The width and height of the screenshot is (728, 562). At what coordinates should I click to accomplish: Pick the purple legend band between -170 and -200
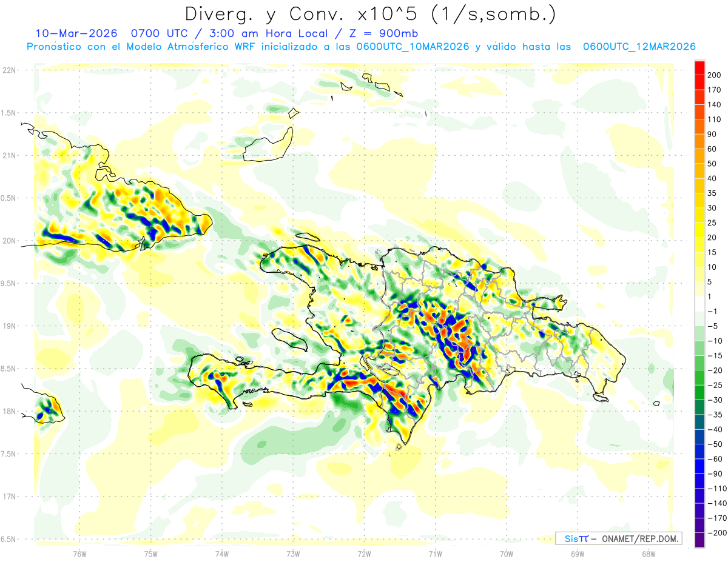point(699,526)
